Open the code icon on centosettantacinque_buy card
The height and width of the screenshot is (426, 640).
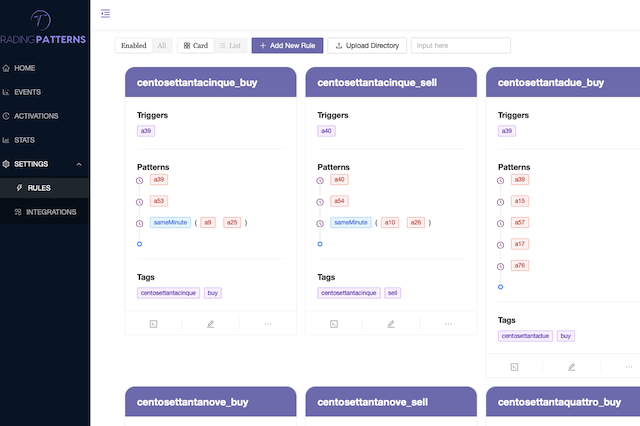[x=153, y=324]
